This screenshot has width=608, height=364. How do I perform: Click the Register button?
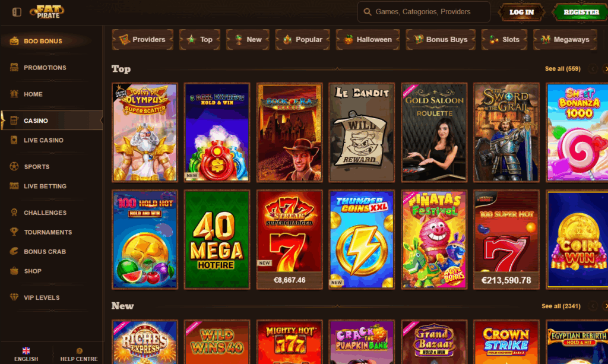click(x=581, y=12)
